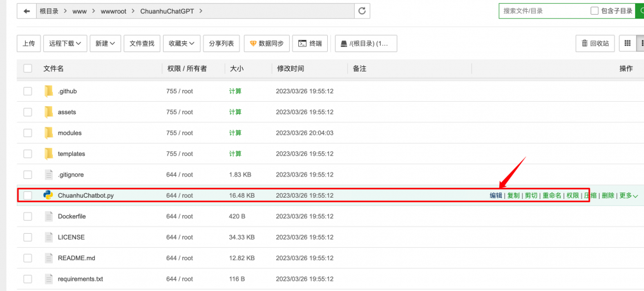644x291 pixels.
Task: Check the box for README.md
Action: [28, 258]
